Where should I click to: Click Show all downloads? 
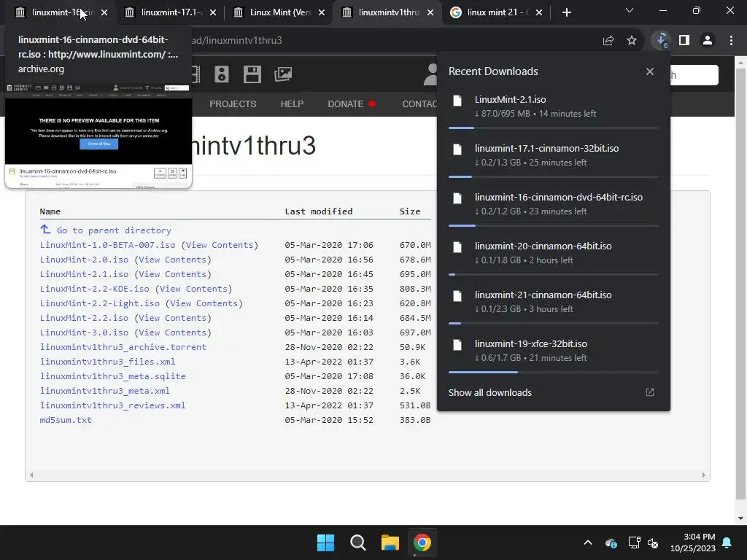coord(489,393)
